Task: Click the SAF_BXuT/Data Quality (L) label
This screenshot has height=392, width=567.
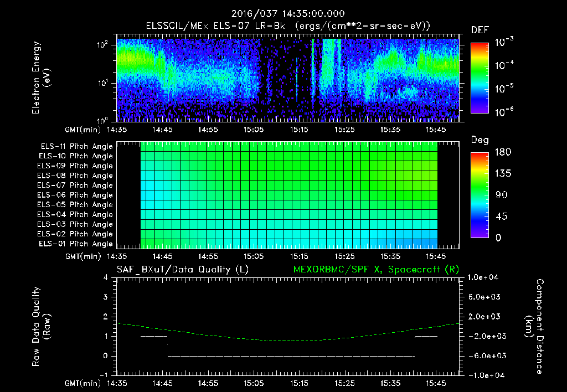Action: point(183,270)
